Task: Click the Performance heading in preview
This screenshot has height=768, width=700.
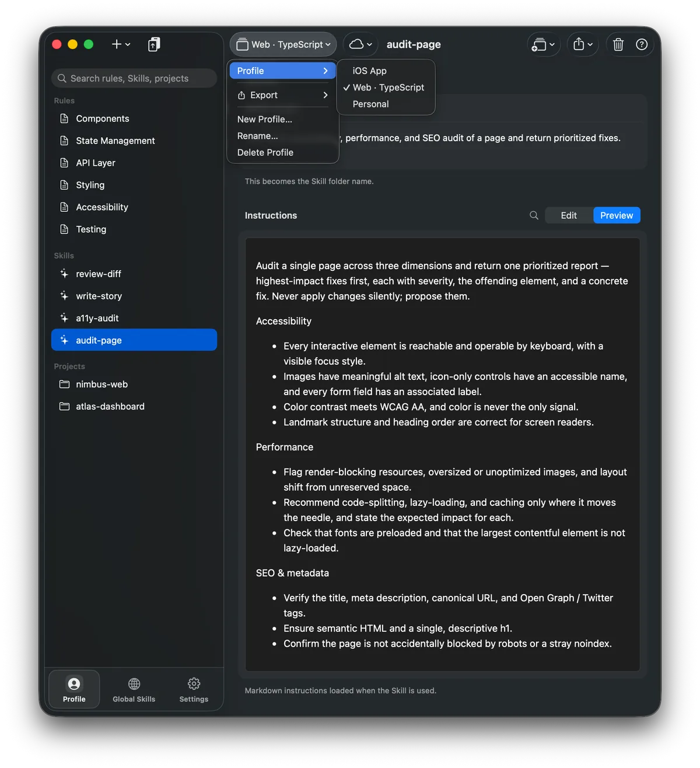Action: pyautogui.click(x=285, y=447)
